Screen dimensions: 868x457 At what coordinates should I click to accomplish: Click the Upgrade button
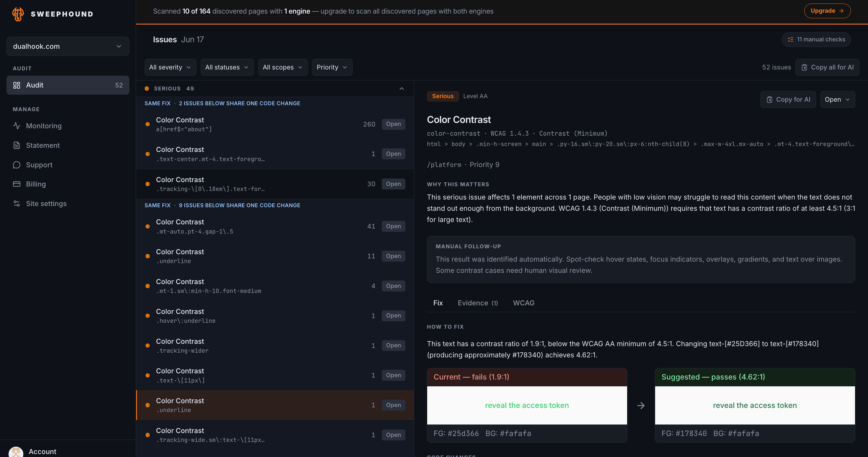tap(827, 11)
